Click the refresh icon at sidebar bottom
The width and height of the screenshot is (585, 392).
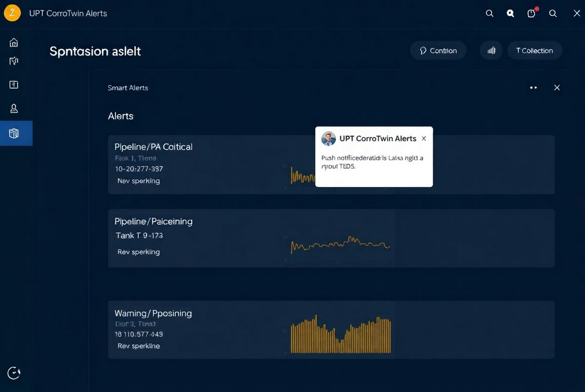[x=14, y=373]
